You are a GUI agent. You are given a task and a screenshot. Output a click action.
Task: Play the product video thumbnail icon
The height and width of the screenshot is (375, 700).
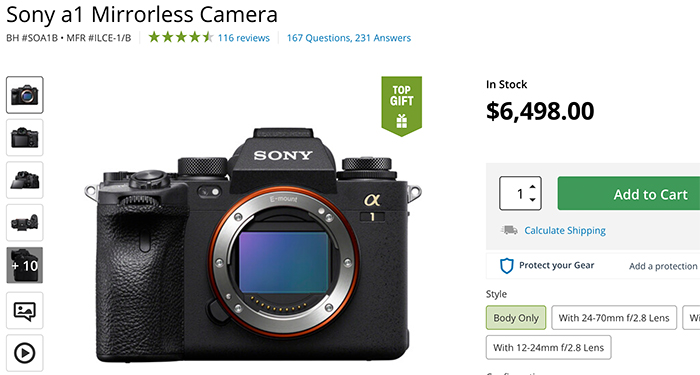[25, 353]
